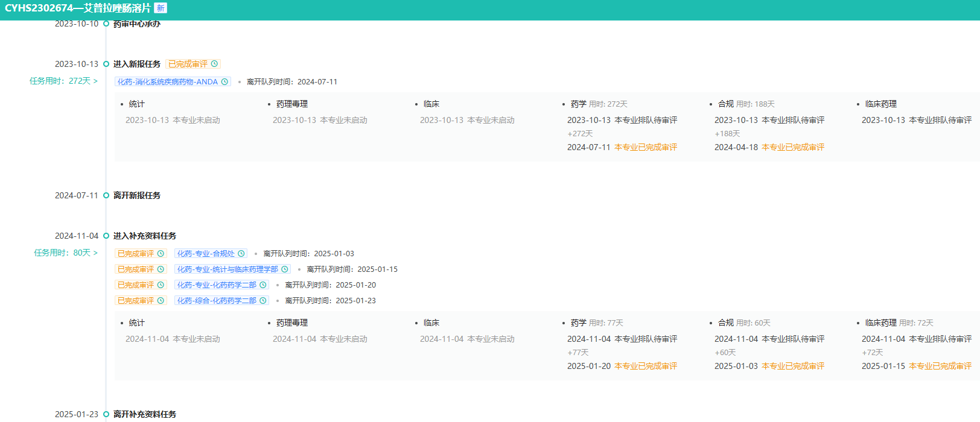Select the 2025-01-23 离开补充资料任务 timeline node
The width and height of the screenshot is (980, 422).
pos(106,414)
